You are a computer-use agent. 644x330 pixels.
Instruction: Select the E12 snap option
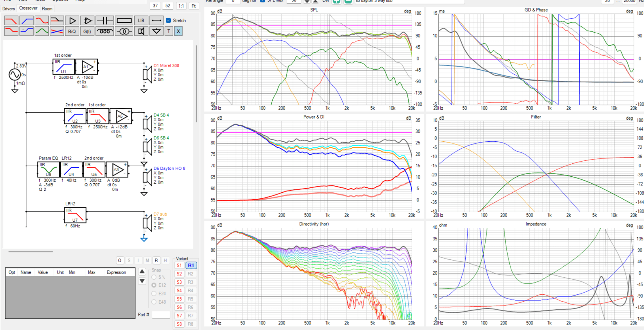point(154,285)
